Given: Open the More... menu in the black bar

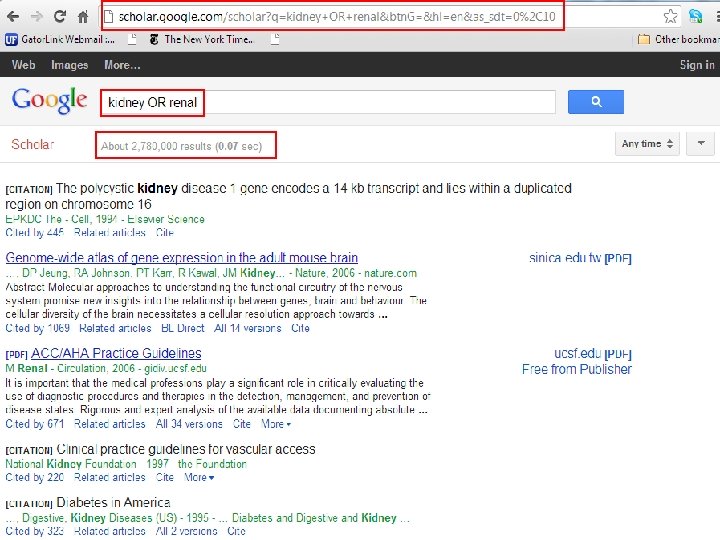Looking at the screenshot, I should [122, 65].
